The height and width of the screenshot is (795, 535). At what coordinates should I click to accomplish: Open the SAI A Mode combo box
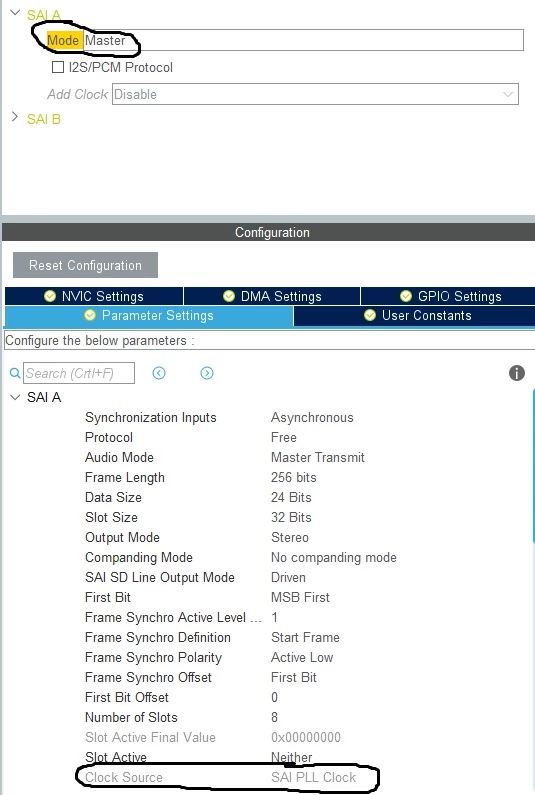(303, 40)
